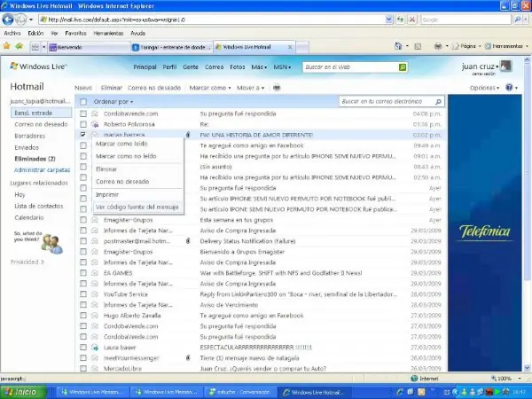Expand the Ordenar por dropdown
Screen dimensions: 532x399
click(x=113, y=101)
